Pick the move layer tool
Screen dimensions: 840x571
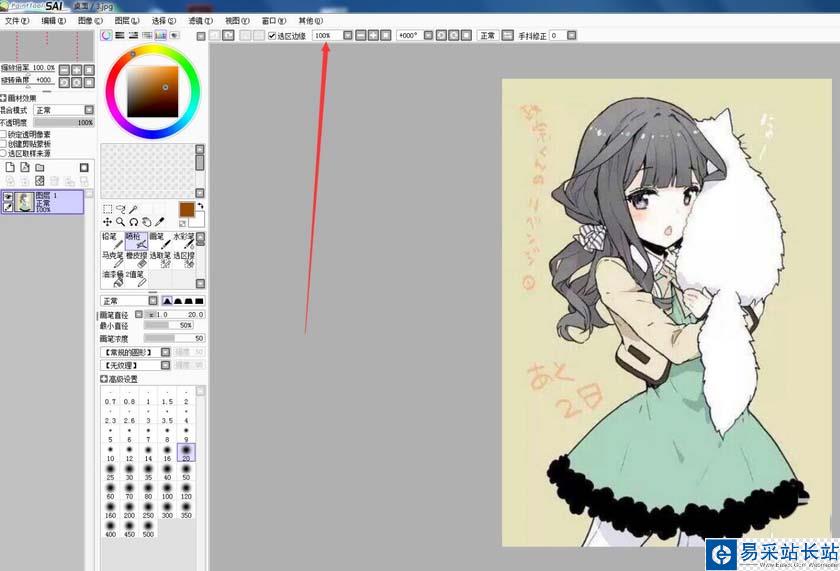107,222
